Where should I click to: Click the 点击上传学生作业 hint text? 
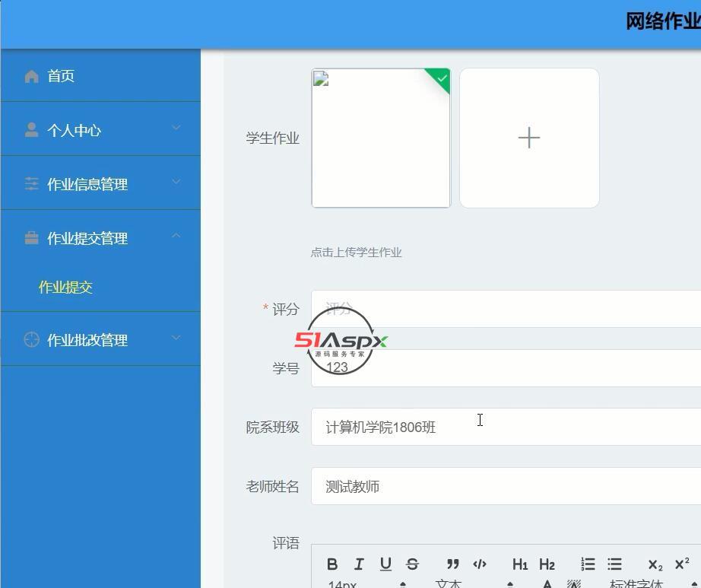[357, 253]
